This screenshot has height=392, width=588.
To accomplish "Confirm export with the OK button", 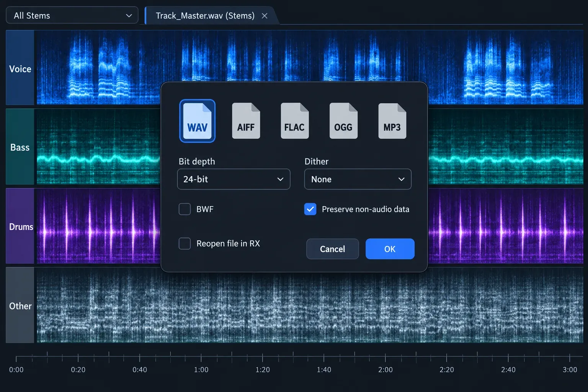I will click(390, 249).
